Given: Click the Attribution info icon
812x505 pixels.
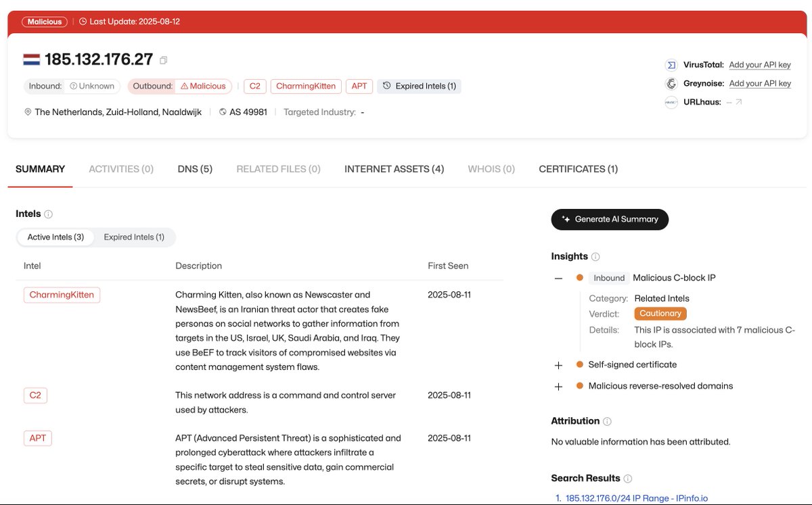Looking at the screenshot, I should [x=607, y=421].
